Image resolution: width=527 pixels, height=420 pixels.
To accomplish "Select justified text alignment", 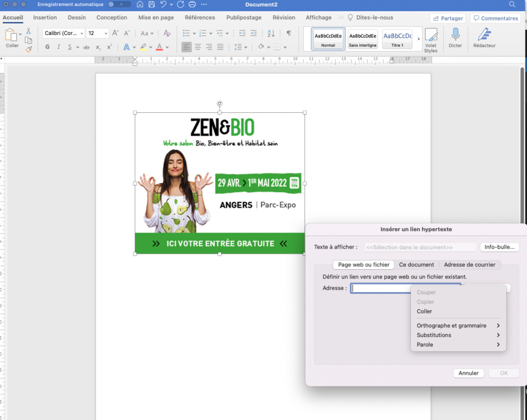I will coord(220,47).
